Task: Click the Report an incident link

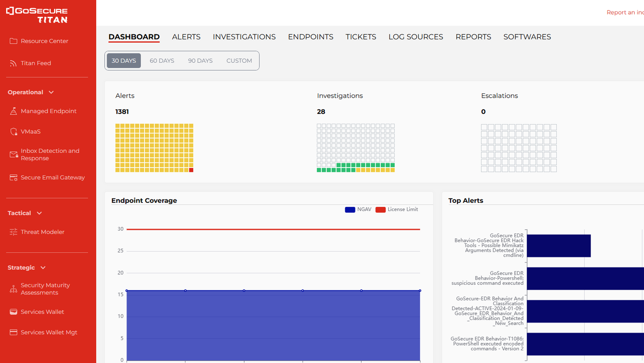Action: point(625,12)
